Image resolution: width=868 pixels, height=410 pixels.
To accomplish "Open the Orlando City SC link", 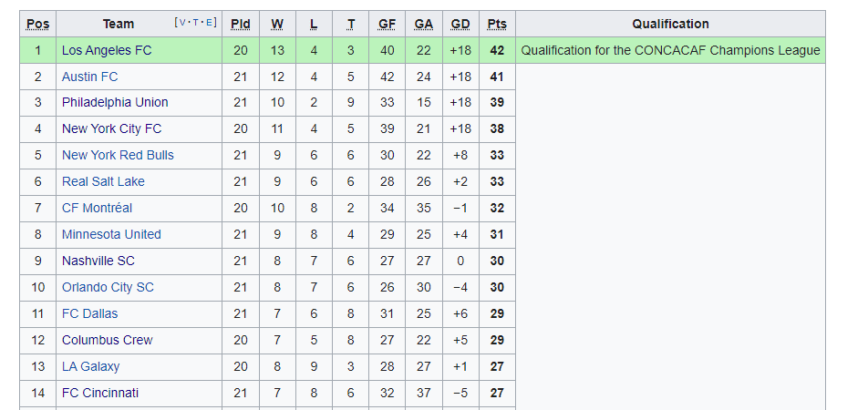I will [x=108, y=288].
